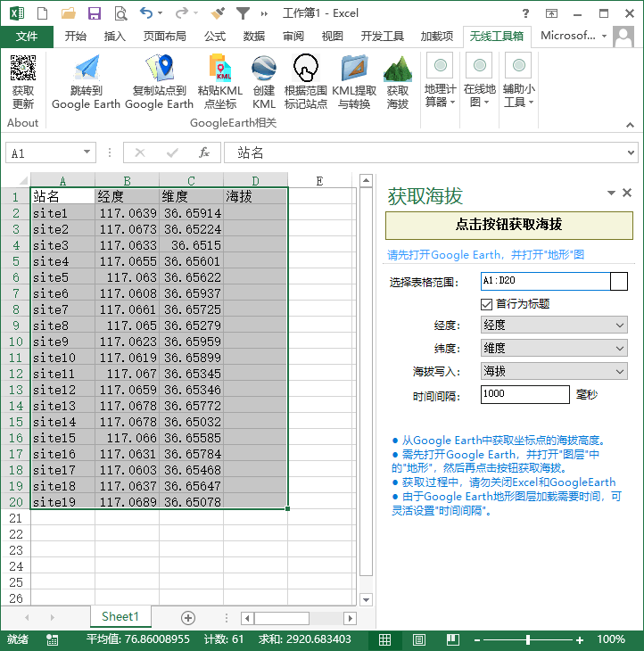Click the user account avatar icon
The image size is (644, 651).
[623, 37]
